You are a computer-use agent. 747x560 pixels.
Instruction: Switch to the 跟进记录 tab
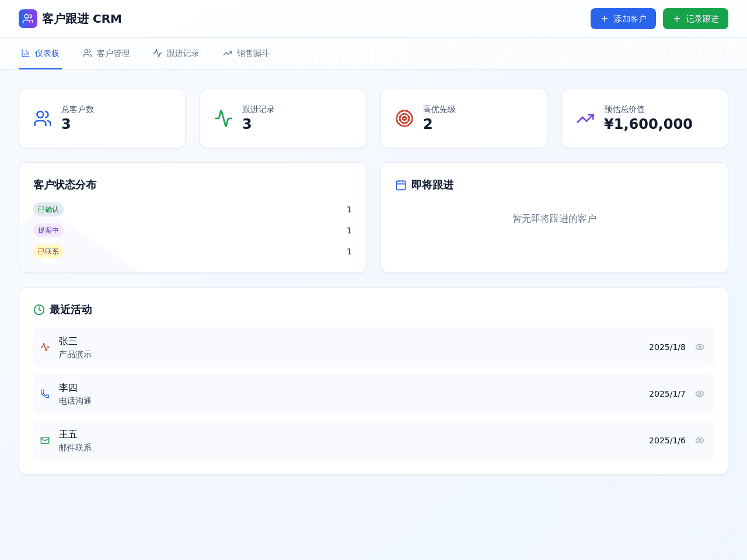pos(176,54)
